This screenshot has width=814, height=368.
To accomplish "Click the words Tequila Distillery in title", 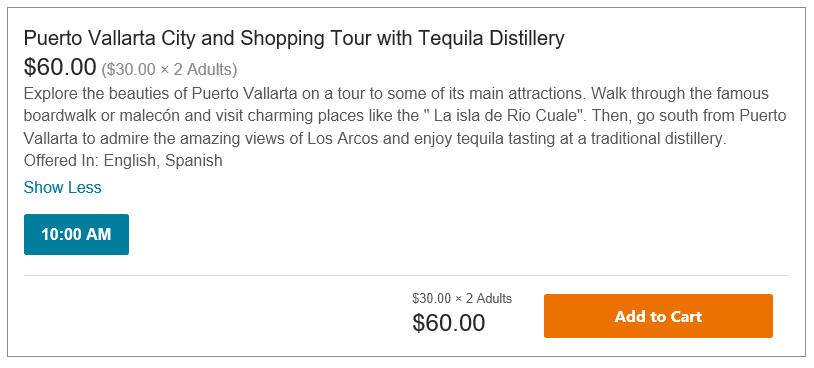I will [491, 38].
